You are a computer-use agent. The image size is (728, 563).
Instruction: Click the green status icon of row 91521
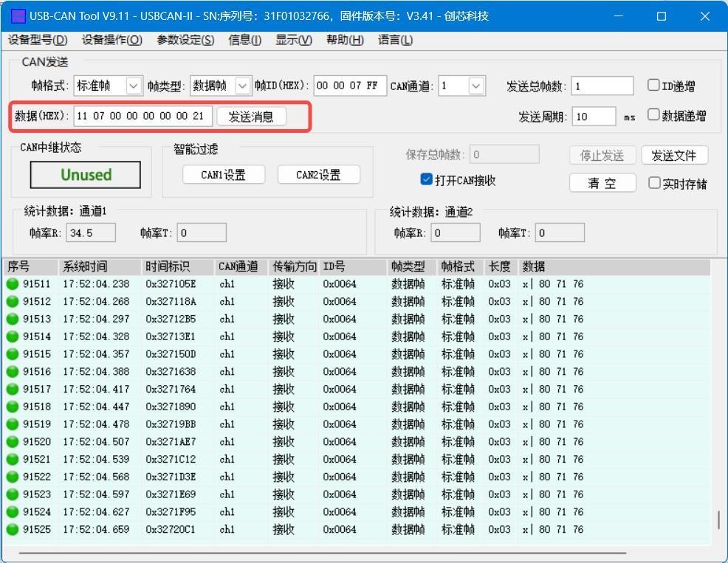point(13,459)
